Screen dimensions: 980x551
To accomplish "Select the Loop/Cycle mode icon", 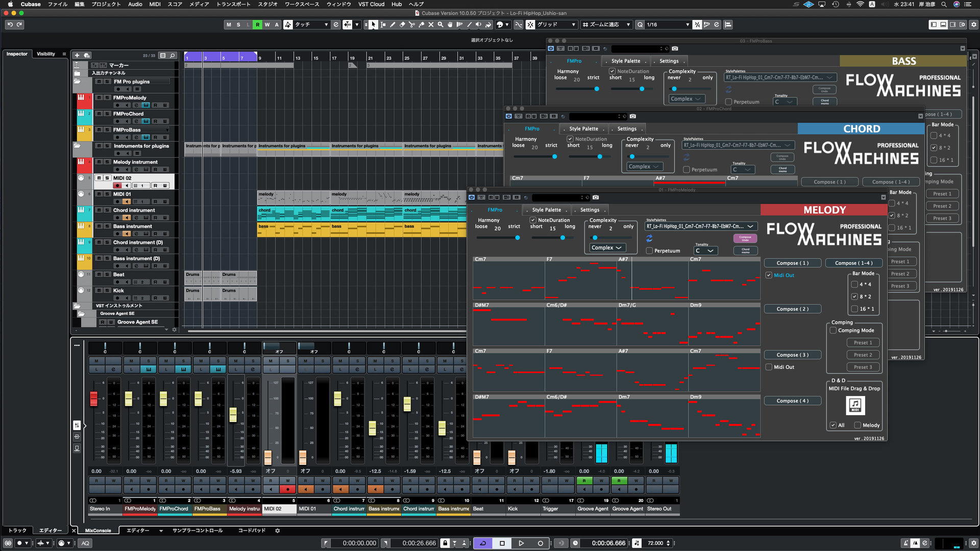I will 482,543.
